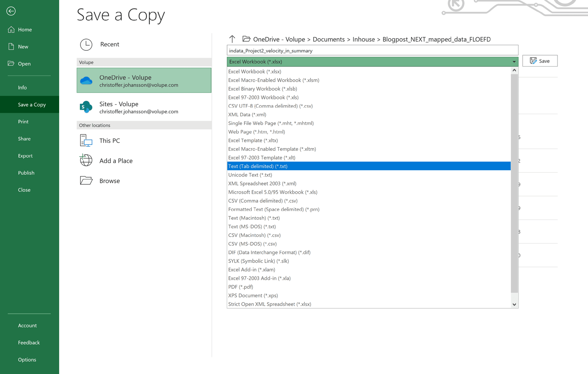Click the Home house icon
588x374 pixels.
pyautogui.click(x=11, y=29)
